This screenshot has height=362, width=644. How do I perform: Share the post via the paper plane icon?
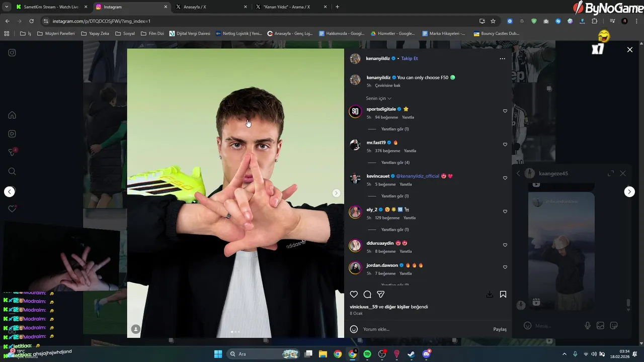coord(381,295)
